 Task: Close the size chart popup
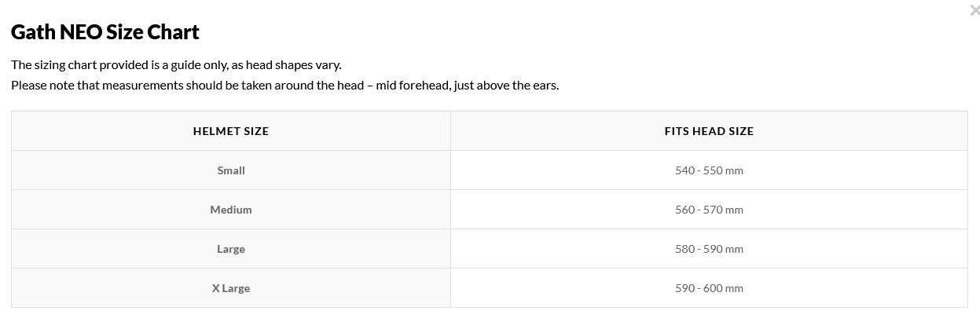click(x=974, y=10)
